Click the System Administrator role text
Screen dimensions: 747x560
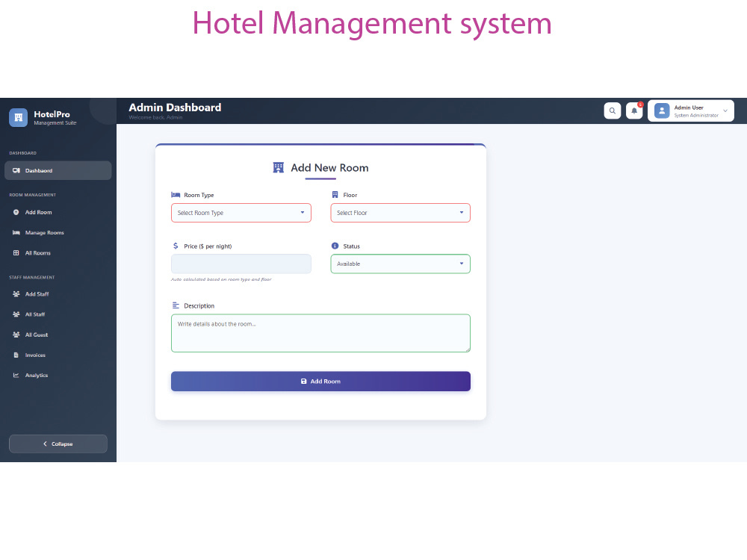[x=696, y=116]
